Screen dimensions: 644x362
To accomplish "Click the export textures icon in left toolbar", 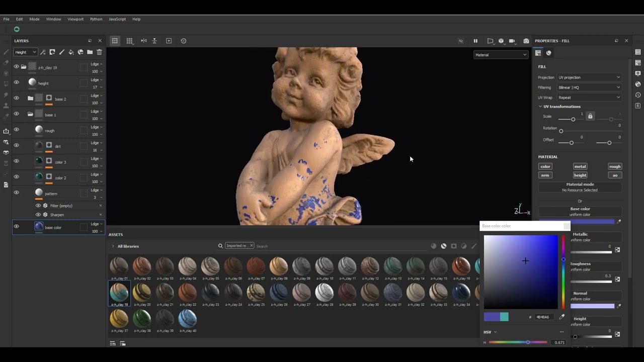I will pos(6,131).
